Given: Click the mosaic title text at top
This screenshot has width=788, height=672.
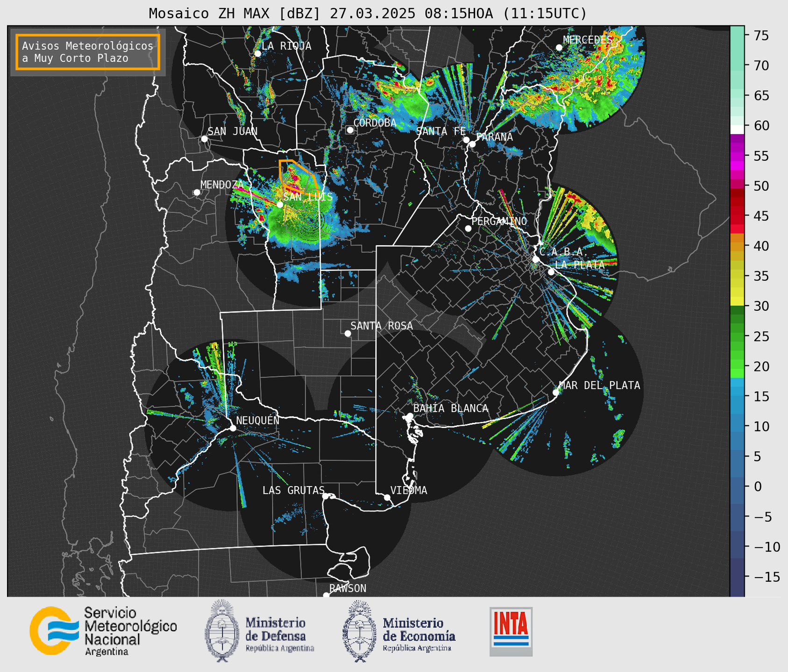Looking at the screenshot, I should click(368, 14).
